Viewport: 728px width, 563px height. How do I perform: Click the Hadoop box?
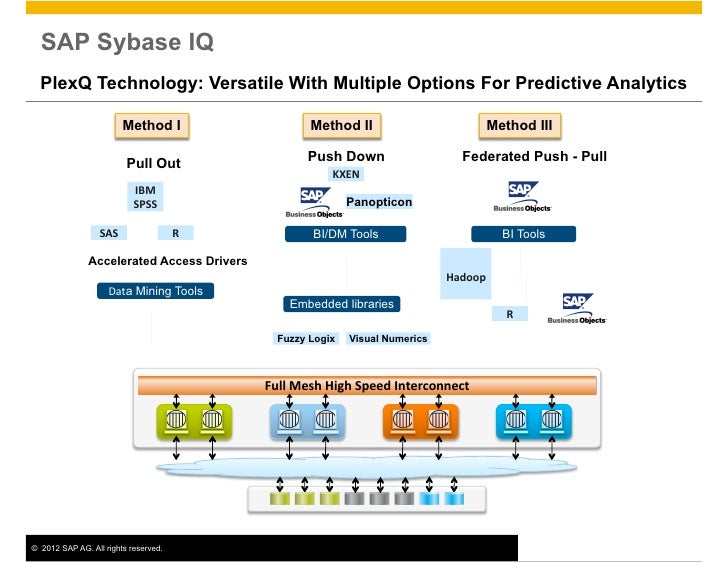[466, 274]
